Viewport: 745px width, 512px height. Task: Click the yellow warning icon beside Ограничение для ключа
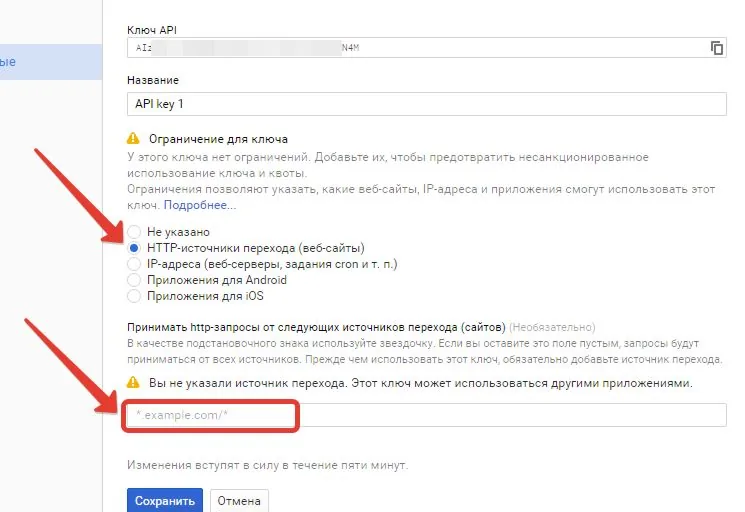click(x=133, y=138)
